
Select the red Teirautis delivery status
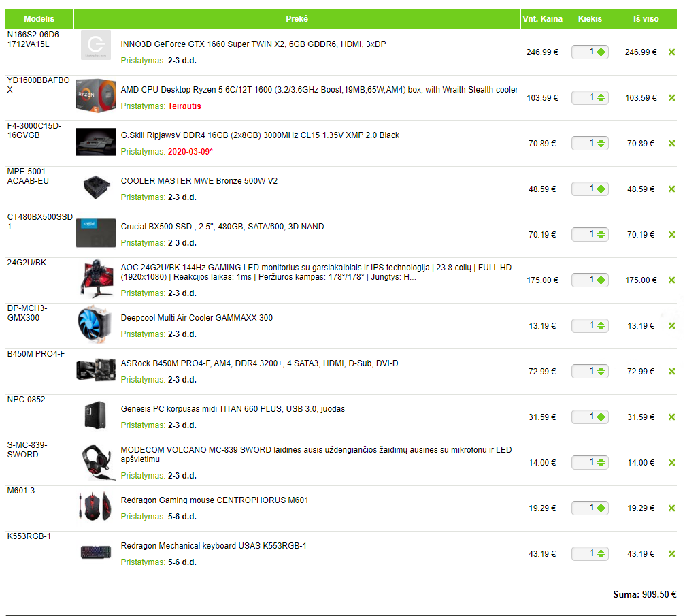184,106
